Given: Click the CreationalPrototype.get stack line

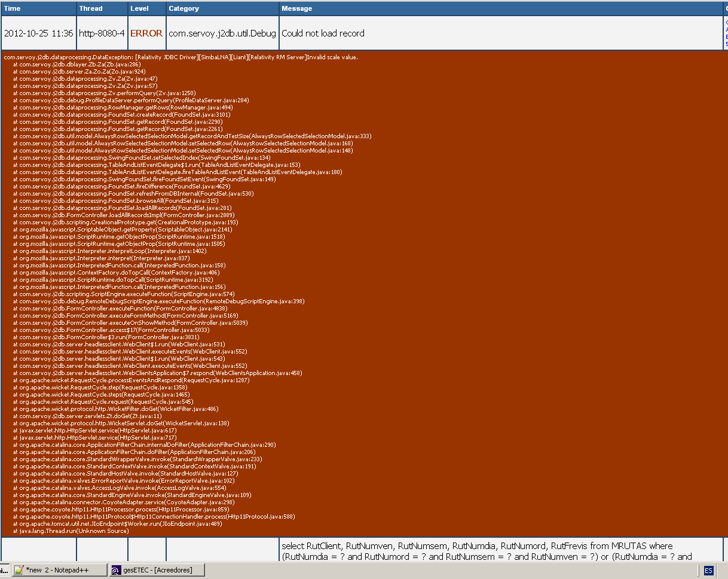Looking at the screenshot, I should (125, 222).
